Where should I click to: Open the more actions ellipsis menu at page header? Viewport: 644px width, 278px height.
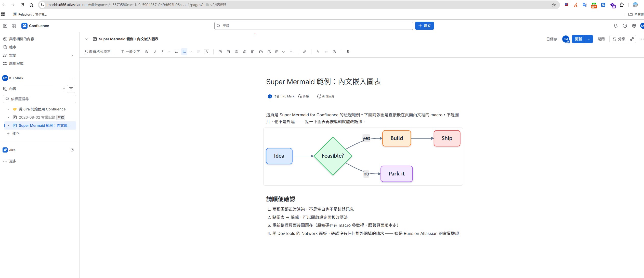coord(641,39)
